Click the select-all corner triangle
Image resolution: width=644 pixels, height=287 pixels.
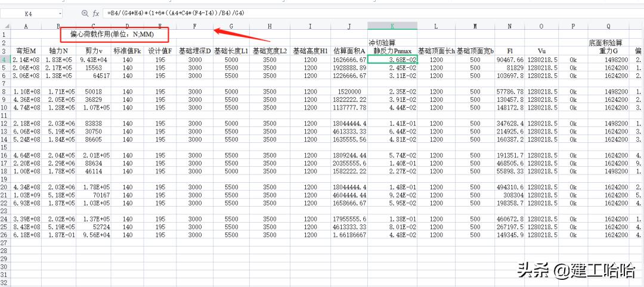tap(5, 27)
